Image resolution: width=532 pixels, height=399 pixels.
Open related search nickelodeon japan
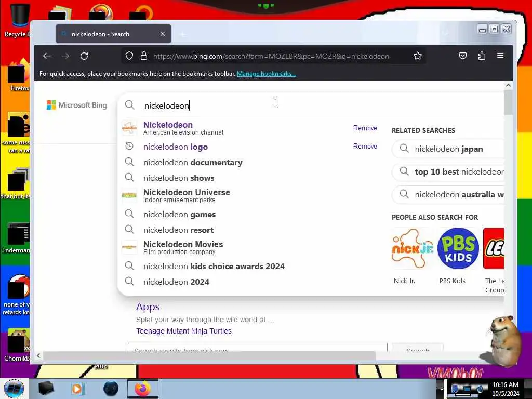click(448, 149)
